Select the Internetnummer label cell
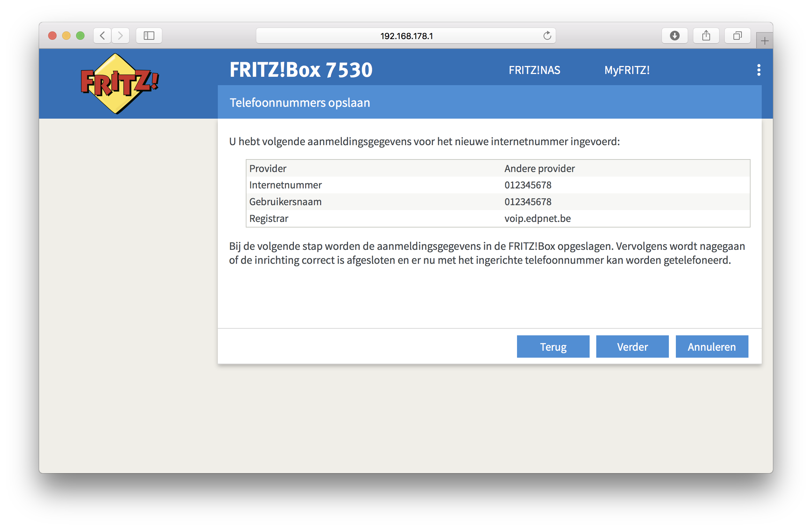The height and width of the screenshot is (529, 812). [286, 185]
